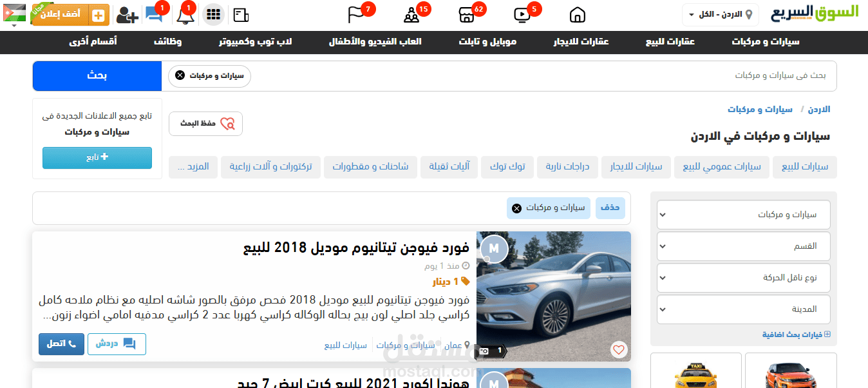Open موبايل و تابلت nav menu
This screenshot has width=868, height=388.
(x=487, y=42)
